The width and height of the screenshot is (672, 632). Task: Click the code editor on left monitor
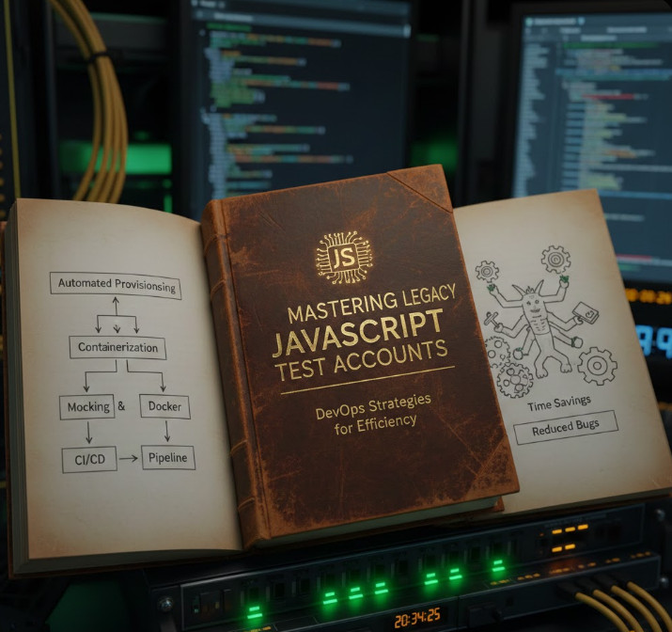click(x=296, y=105)
